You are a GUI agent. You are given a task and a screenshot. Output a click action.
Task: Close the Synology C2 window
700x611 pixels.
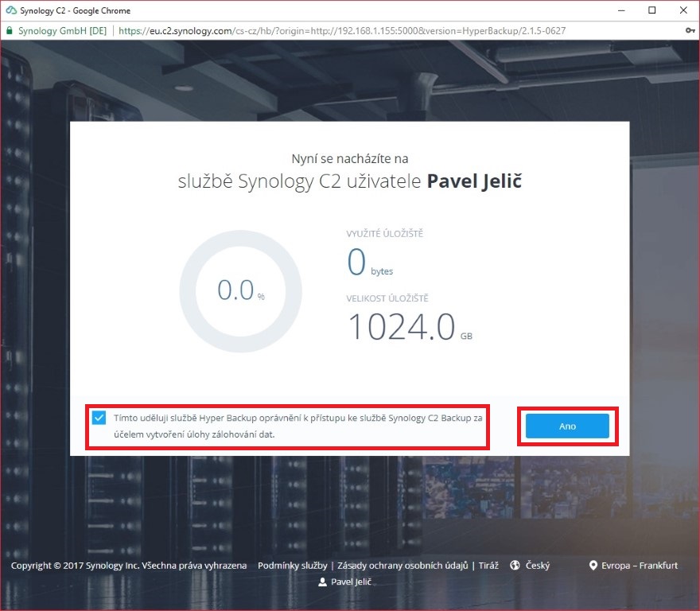coord(683,10)
